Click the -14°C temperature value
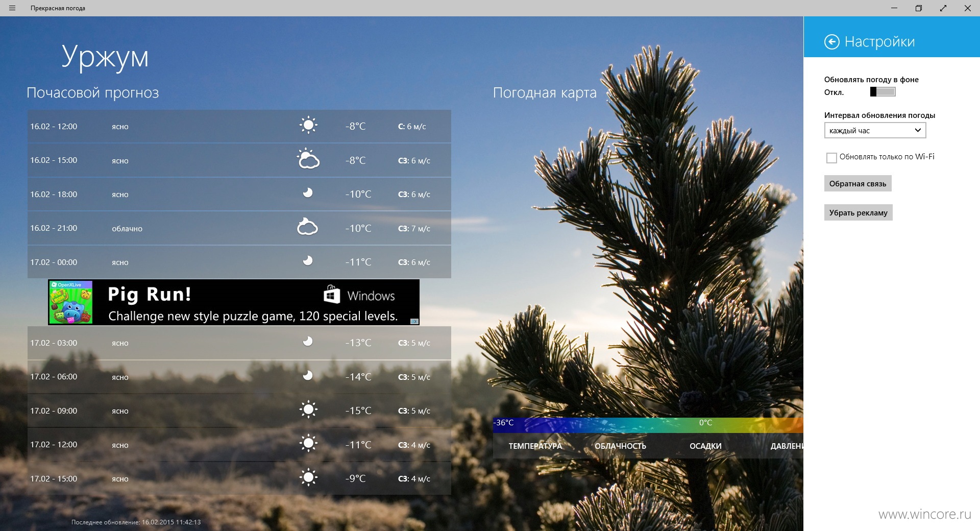Viewport: 980px width, 531px height. click(x=358, y=377)
